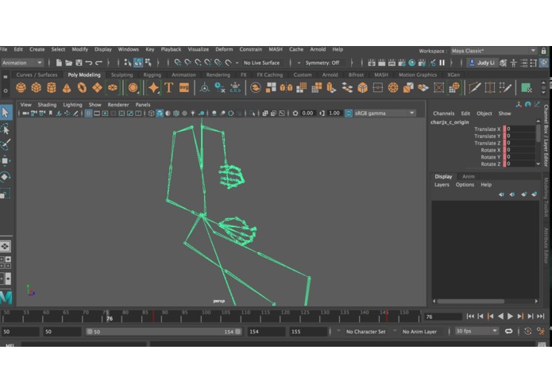Screen dimensions: 552x392
Task: Click the play backwards button
Action: point(500,317)
